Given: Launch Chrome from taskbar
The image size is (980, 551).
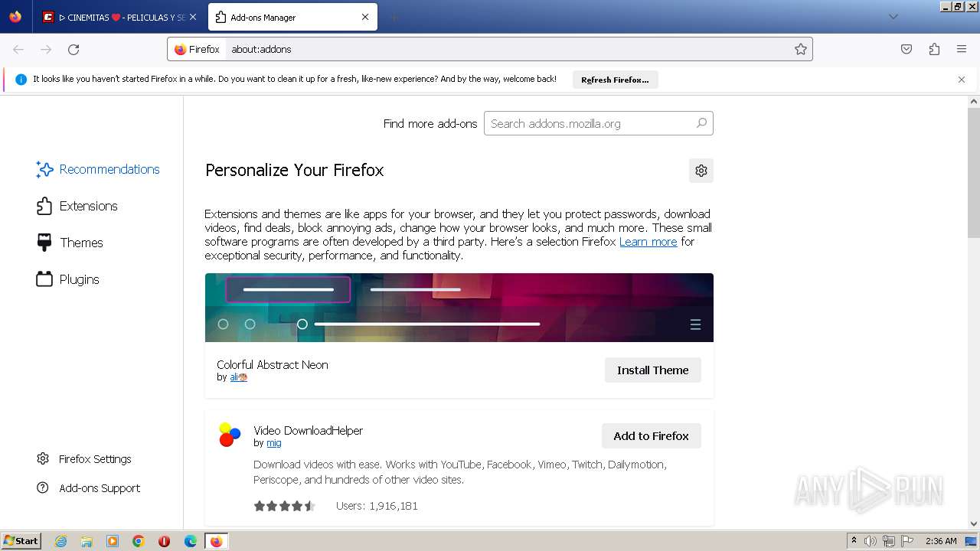Looking at the screenshot, I should click(139, 541).
